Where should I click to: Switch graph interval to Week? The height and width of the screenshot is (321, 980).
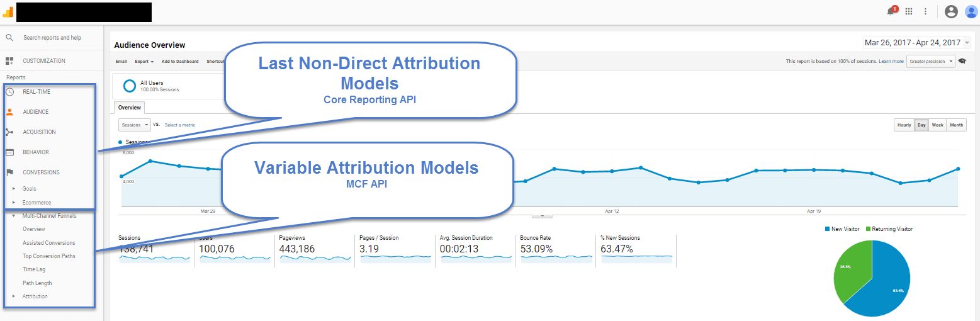937,125
